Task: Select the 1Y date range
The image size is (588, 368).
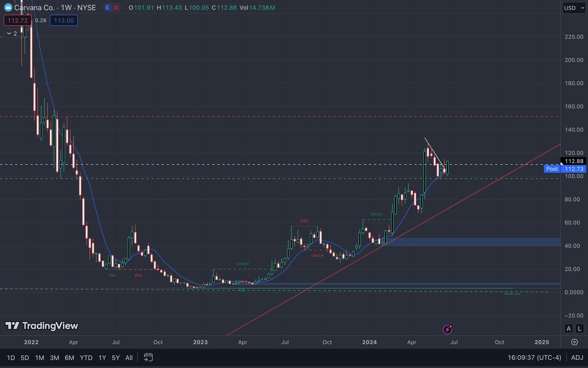Action: [x=102, y=358]
